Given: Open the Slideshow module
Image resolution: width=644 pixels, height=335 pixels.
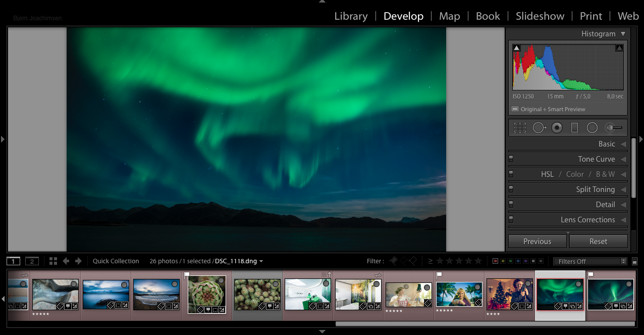Looking at the screenshot, I should pos(540,16).
